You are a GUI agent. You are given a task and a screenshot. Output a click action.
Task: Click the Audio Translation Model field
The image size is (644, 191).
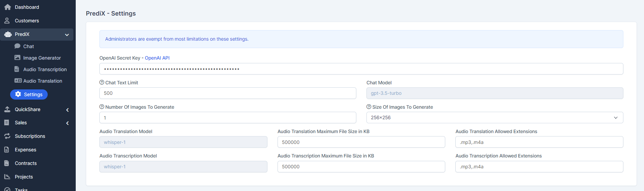(x=183, y=142)
